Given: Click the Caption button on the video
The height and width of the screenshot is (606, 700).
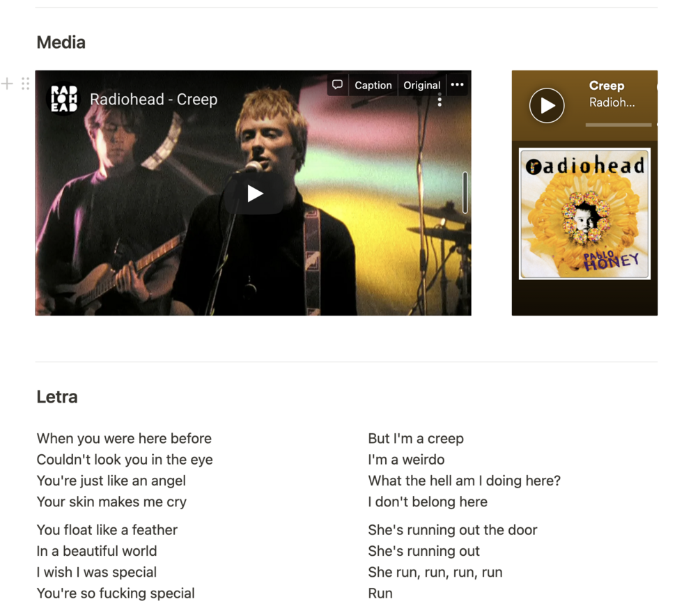Looking at the screenshot, I should tap(373, 85).
